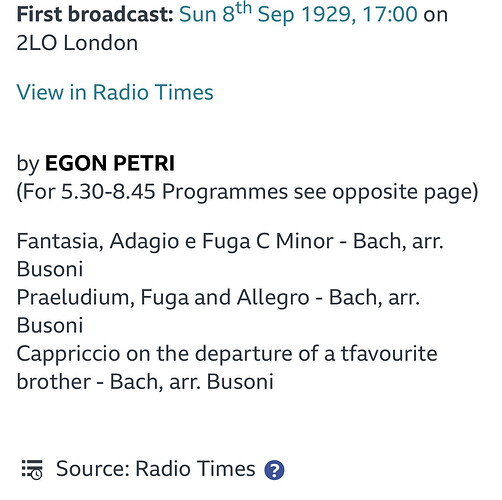Click the 5.30-8.45 Programmes opposite page note
This screenshot has width=502, height=500.
pos(247,192)
